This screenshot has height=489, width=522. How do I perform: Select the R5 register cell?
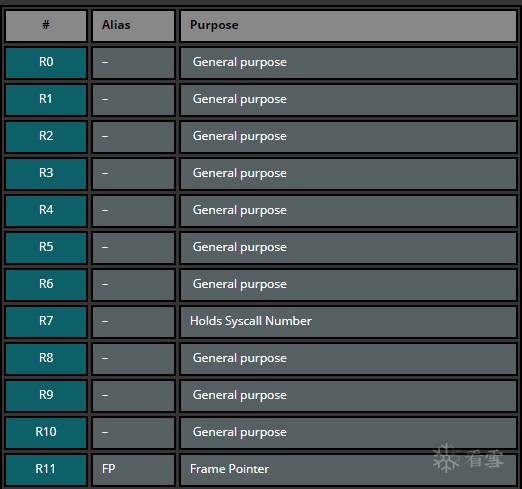tap(46, 248)
